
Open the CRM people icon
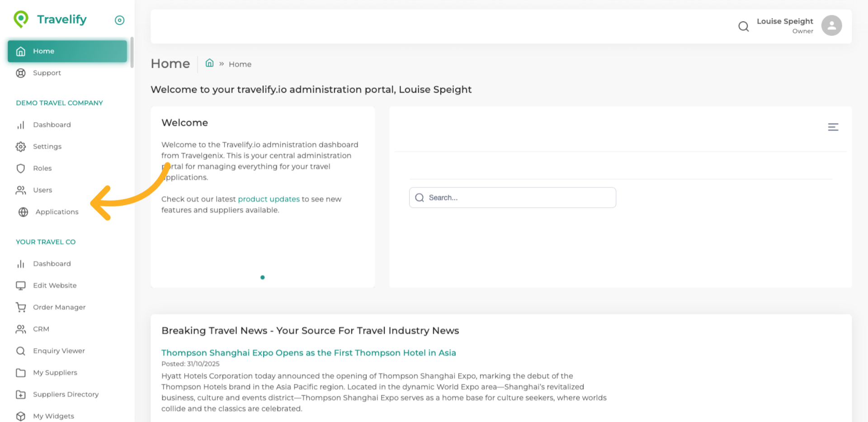click(x=21, y=329)
